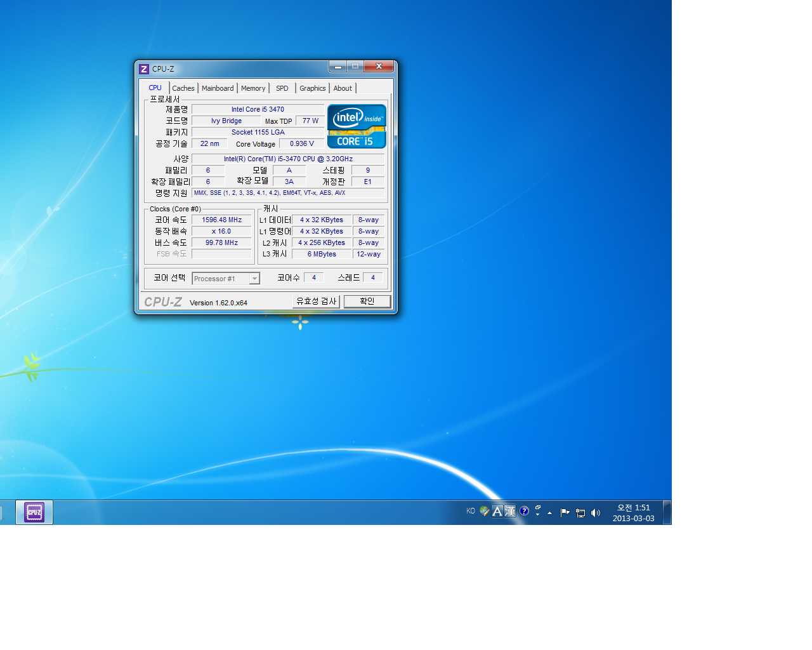Click the 확인 button
This screenshot has width=812, height=650.
(x=367, y=301)
